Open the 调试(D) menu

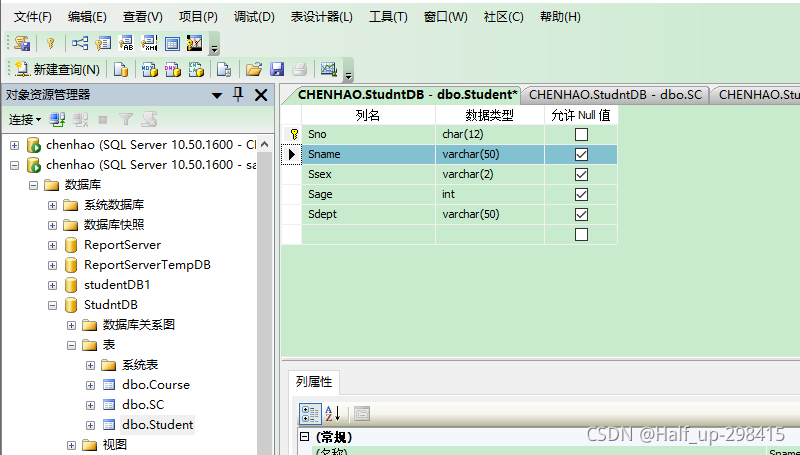tap(254, 17)
